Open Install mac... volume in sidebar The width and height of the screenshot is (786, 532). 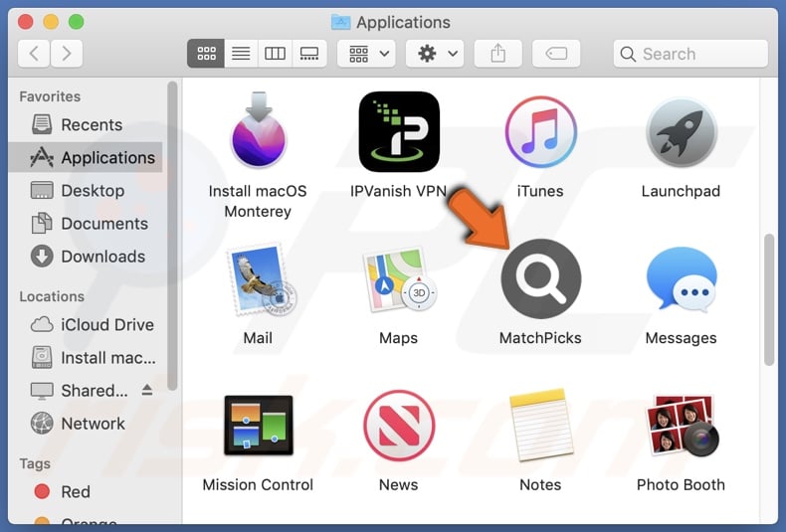[86, 358]
